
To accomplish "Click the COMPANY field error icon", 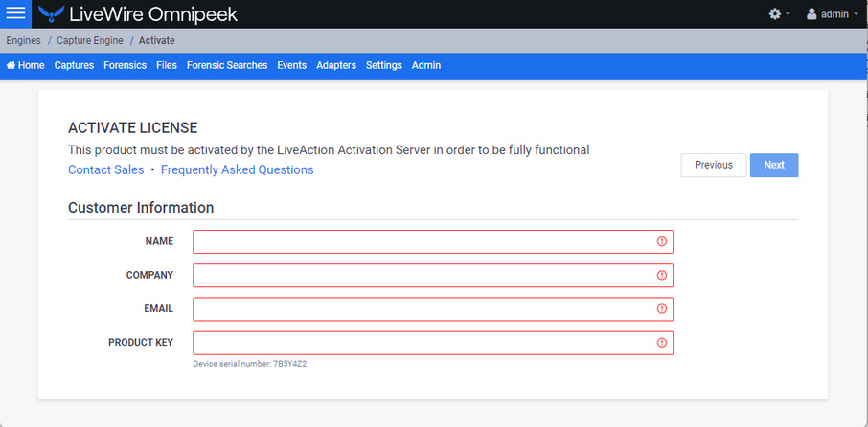I will coord(661,276).
